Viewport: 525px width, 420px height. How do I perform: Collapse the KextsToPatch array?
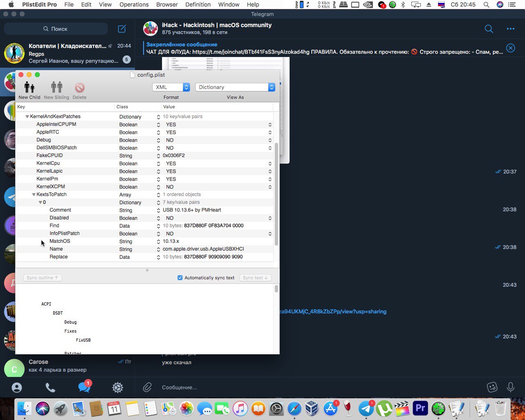34,194
